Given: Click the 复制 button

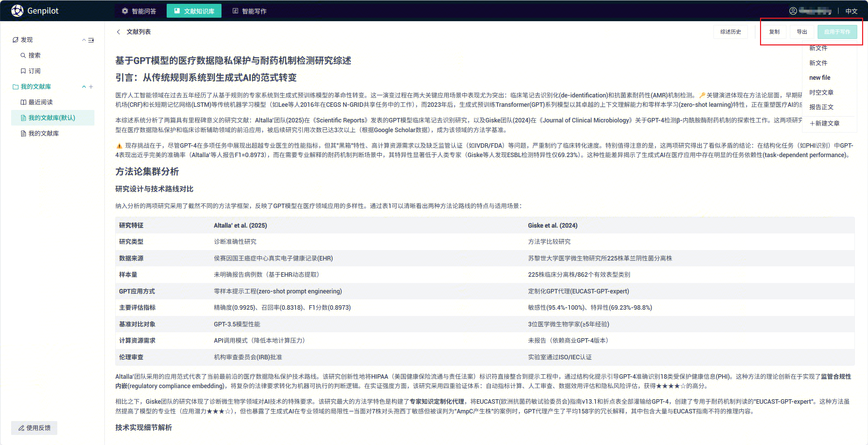Looking at the screenshot, I should pyautogui.click(x=774, y=32).
